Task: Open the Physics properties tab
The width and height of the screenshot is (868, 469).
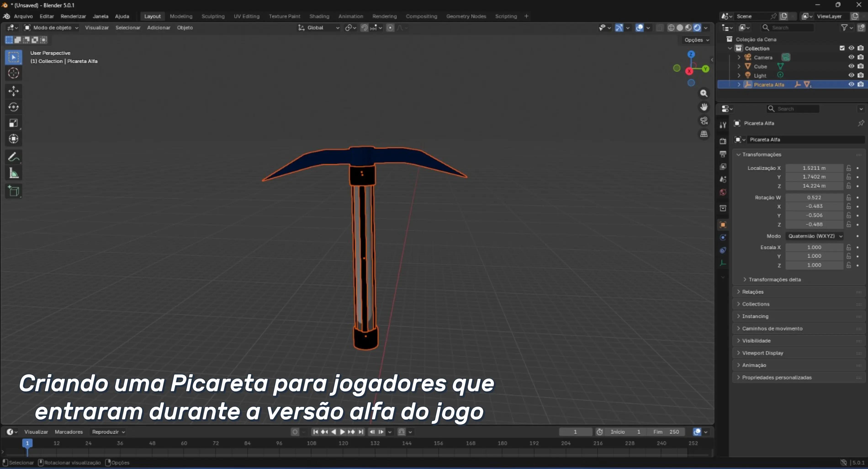Action: pos(723,237)
